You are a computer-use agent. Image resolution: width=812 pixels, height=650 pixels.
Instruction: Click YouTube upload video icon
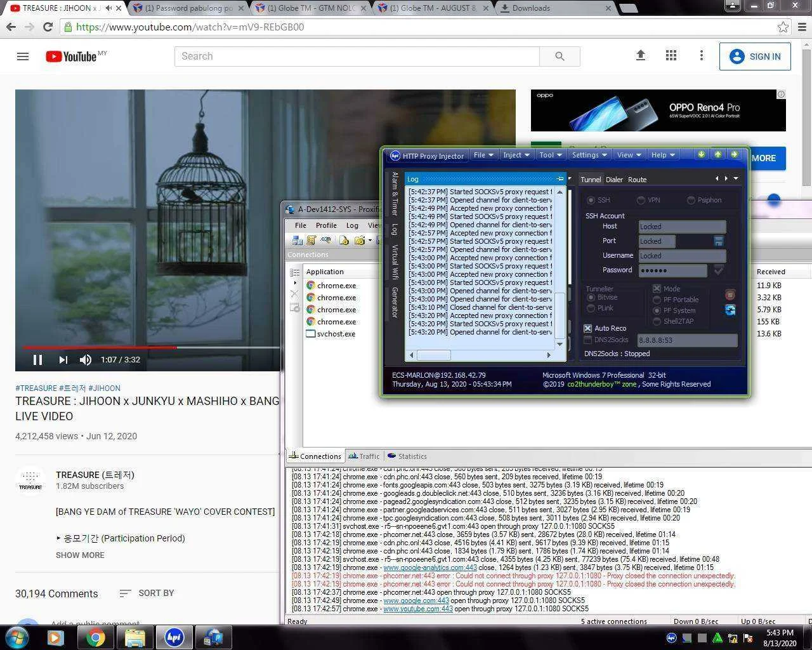pyautogui.click(x=641, y=56)
